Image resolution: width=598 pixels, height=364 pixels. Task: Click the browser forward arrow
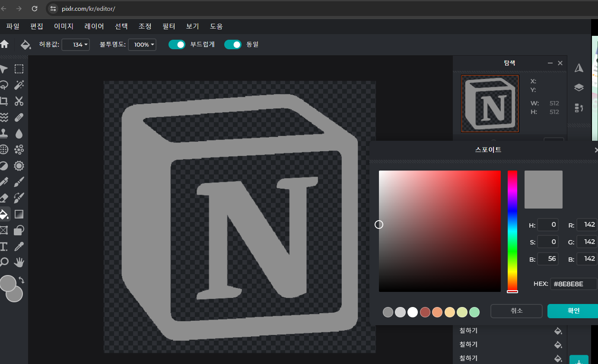19,9
